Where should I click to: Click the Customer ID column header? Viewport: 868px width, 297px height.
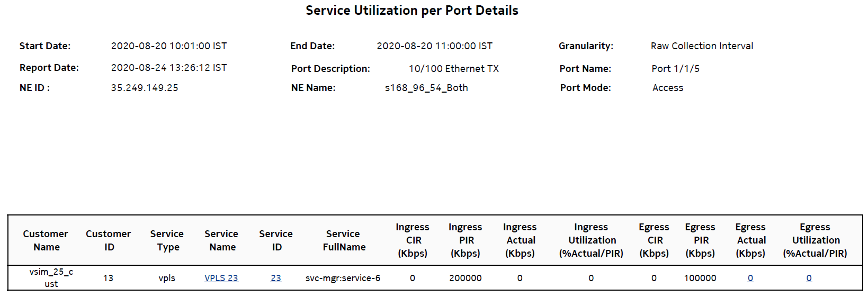(x=109, y=240)
